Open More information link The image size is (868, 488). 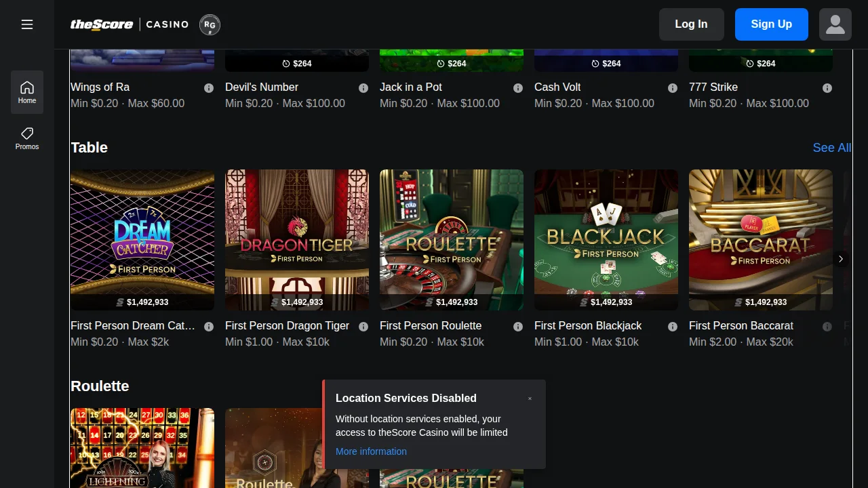pos(371,451)
